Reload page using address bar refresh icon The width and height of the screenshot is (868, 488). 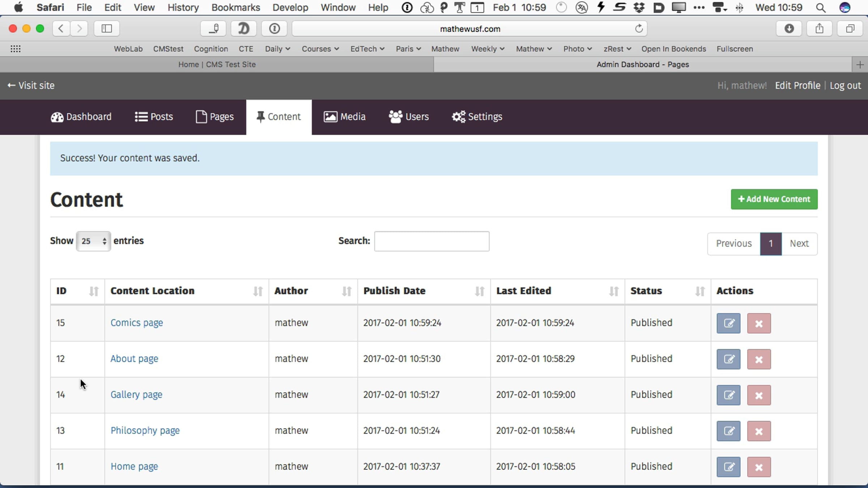(639, 29)
